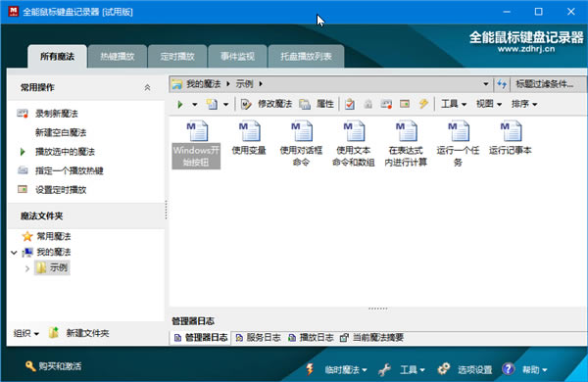Select the Windows开始按钮 macro file

coord(196,144)
